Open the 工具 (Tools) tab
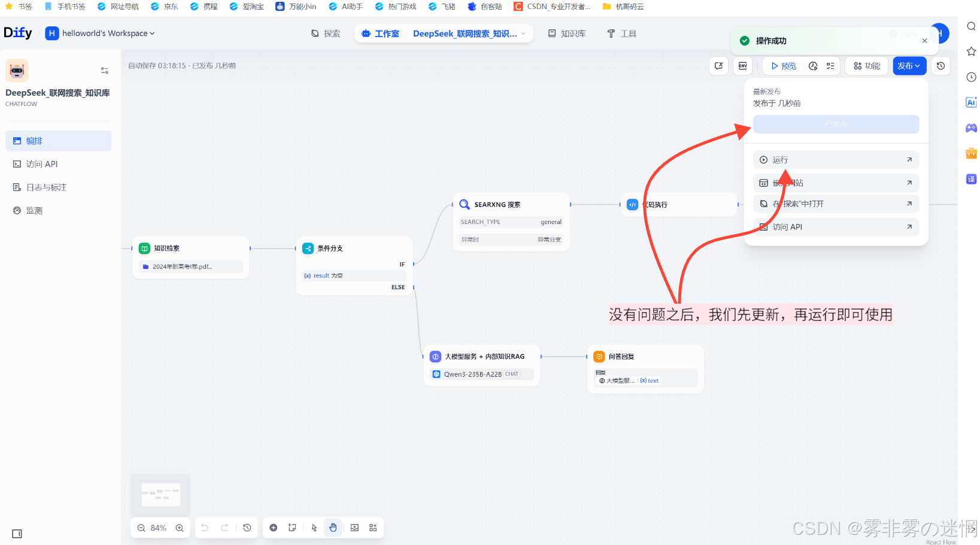 (621, 34)
